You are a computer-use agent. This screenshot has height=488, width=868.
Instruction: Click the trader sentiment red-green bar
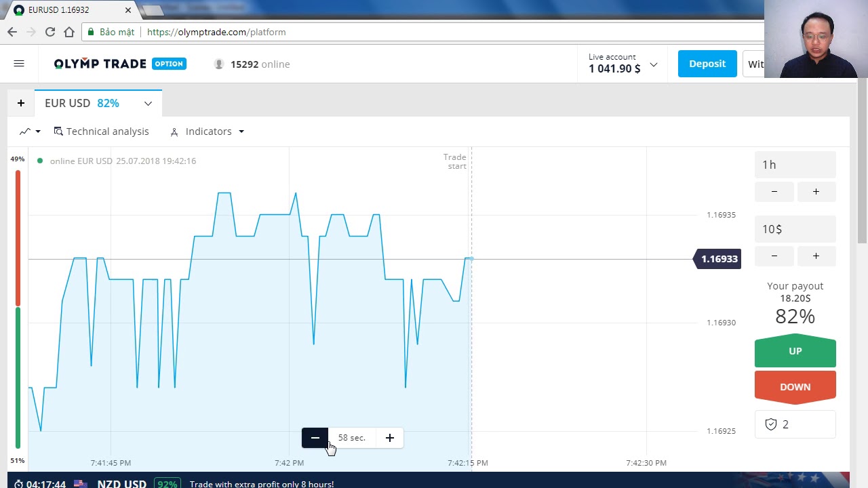pyautogui.click(x=18, y=309)
